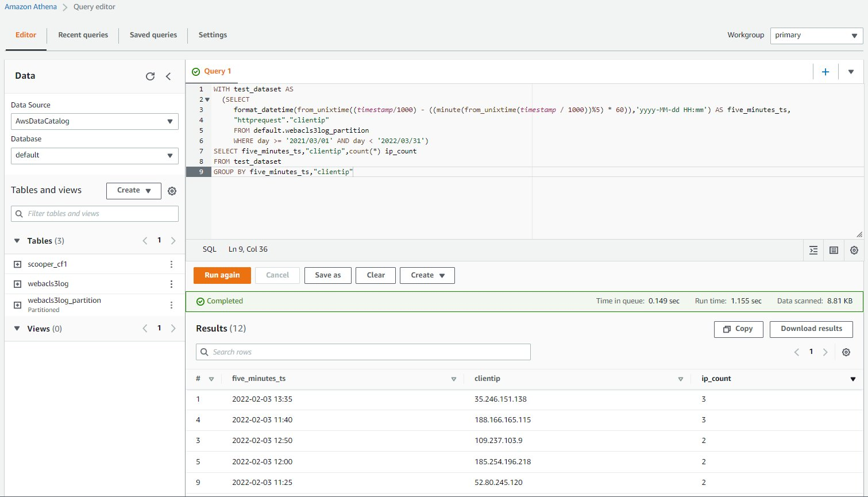Image resolution: width=868 pixels, height=497 pixels.
Task: Expand the webacls3log table columns
Action: coord(17,284)
